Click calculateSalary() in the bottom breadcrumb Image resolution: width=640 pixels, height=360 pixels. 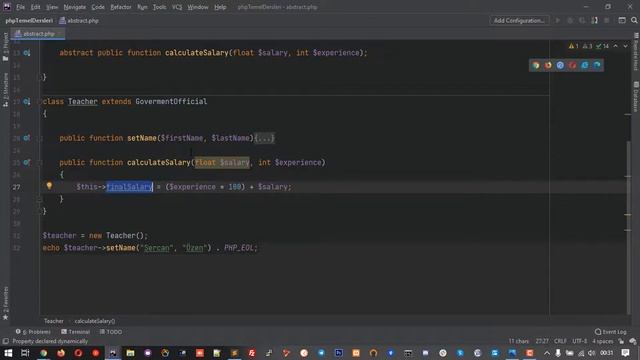coord(95,321)
